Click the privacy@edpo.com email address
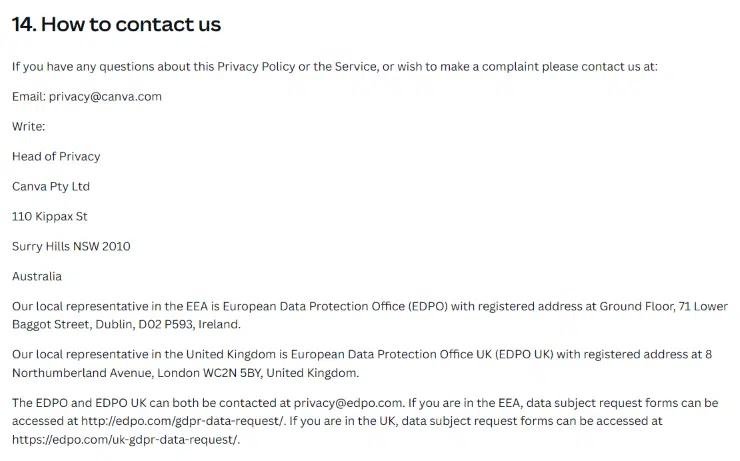740x461 pixels. pyautogui.click(x=348, y=402)
